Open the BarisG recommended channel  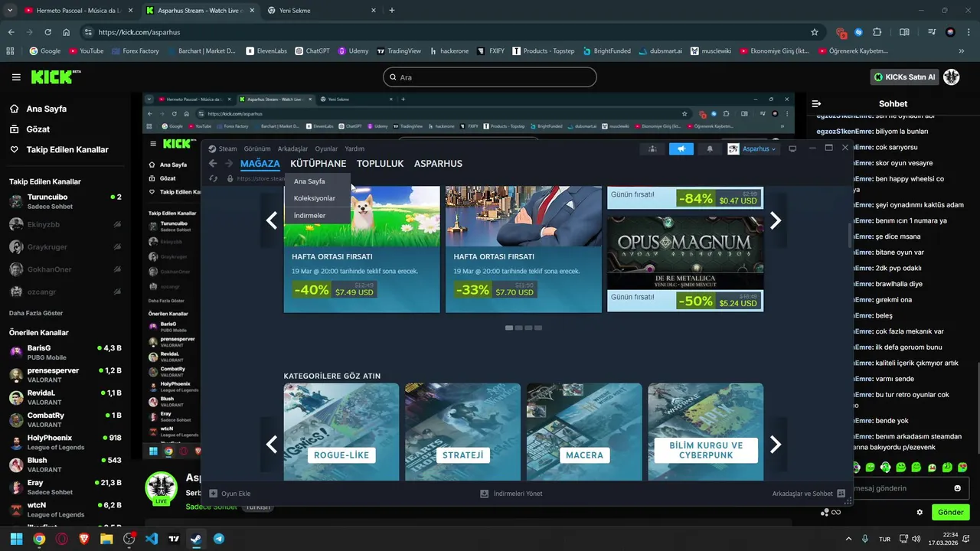point(65,352)
